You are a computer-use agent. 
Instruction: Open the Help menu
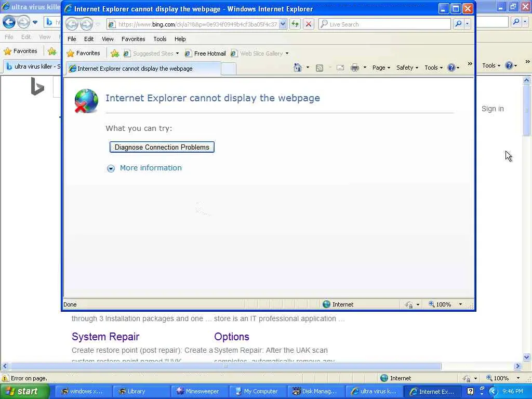coord(180,39)
